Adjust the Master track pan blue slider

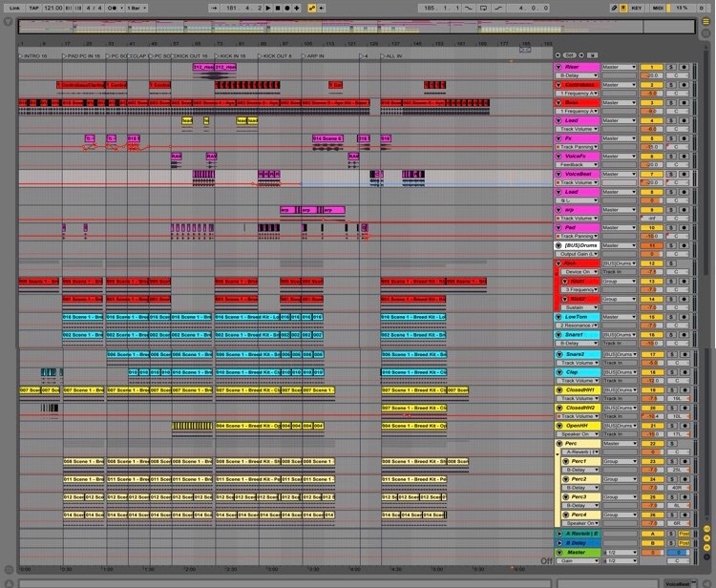point(678,552)
